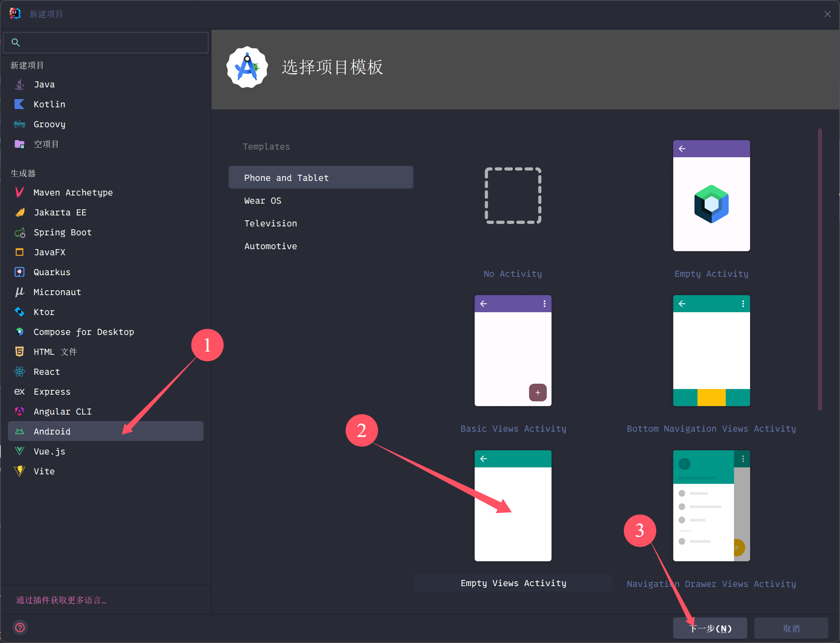
Task: Click the Ktor generator icon
Action: (19, 312)
